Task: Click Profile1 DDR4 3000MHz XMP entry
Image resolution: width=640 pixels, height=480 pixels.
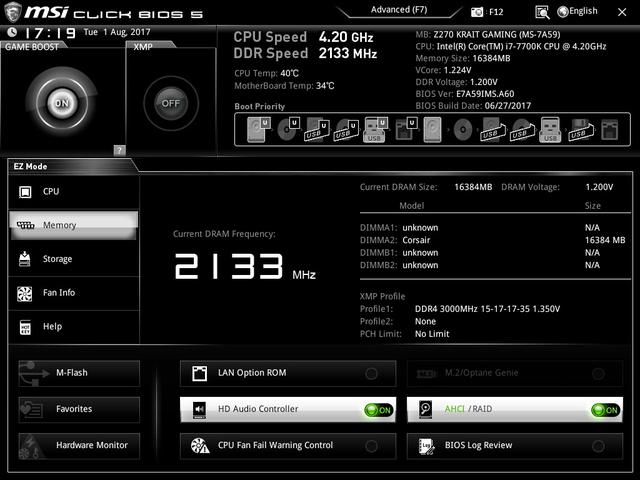Action: click(x=460, y=309)
